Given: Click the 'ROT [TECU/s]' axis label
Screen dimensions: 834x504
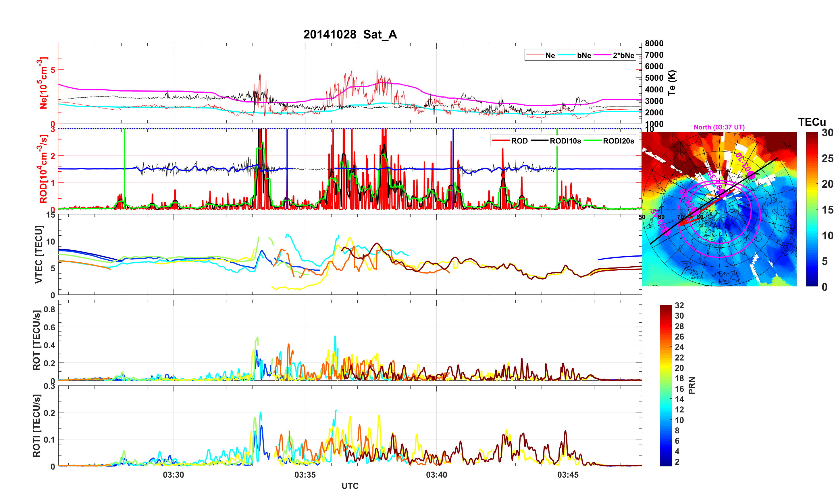Looking at the screenshot, I should click(x=36, y=340).
